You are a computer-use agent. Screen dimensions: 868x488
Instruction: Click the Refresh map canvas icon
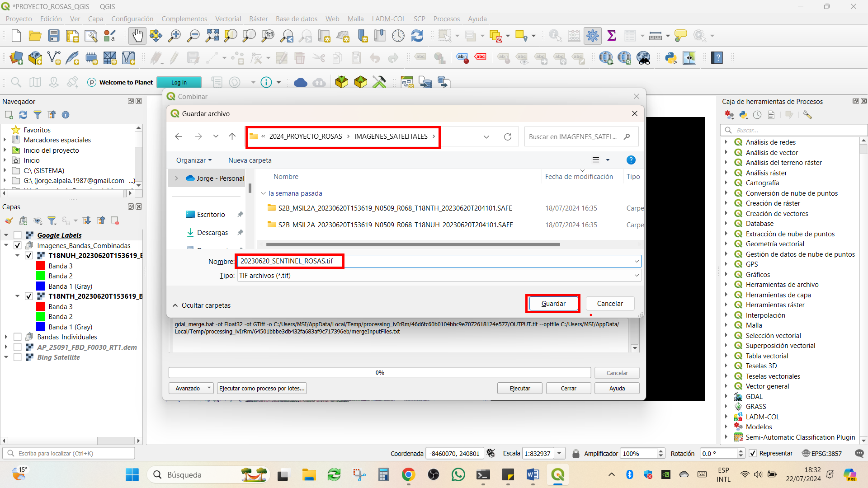417,36
